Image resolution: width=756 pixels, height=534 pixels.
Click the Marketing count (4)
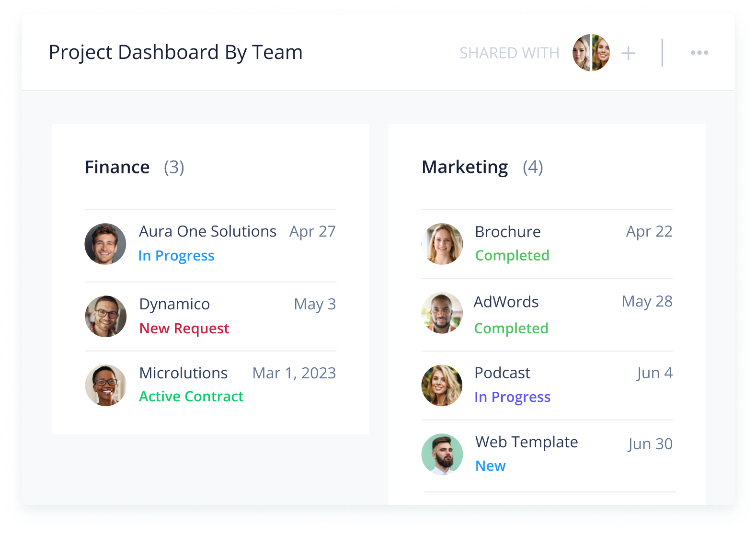[533, 167]
